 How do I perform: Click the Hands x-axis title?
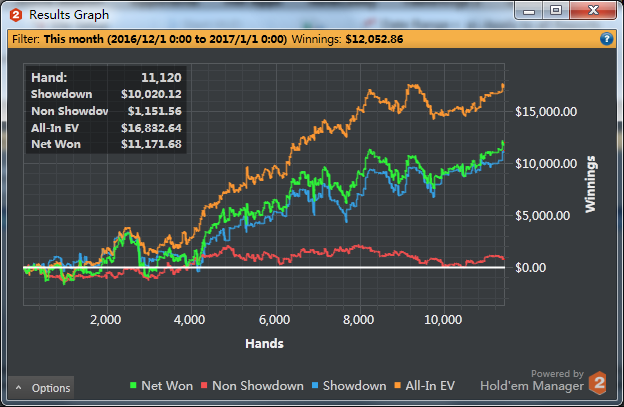(264, 343)
